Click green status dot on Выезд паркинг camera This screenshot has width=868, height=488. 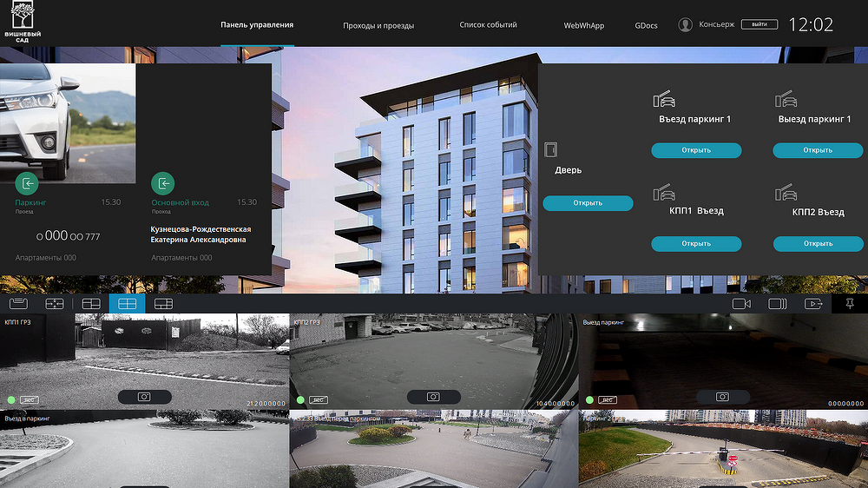pos(589,400)
